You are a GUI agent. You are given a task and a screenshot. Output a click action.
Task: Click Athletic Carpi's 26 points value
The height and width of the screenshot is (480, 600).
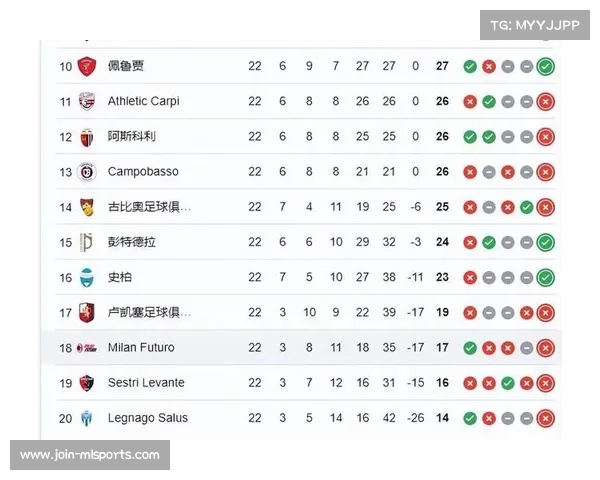(x=442, y=101)
